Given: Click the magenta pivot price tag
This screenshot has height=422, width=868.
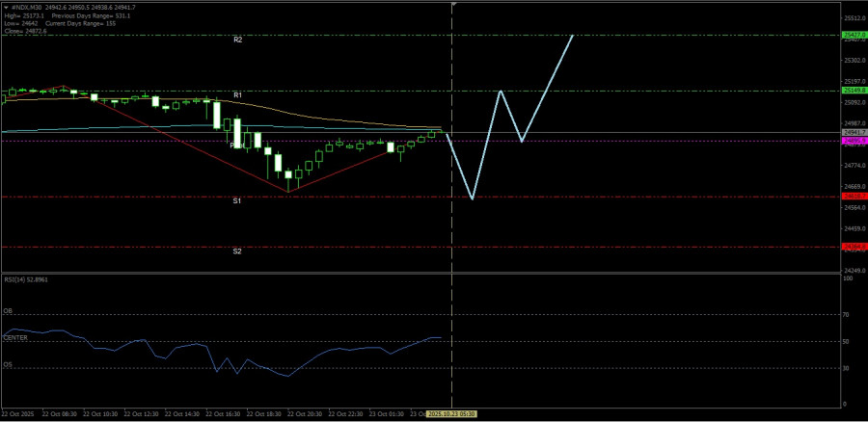Looking at the screenshot, I should (854, 141).
